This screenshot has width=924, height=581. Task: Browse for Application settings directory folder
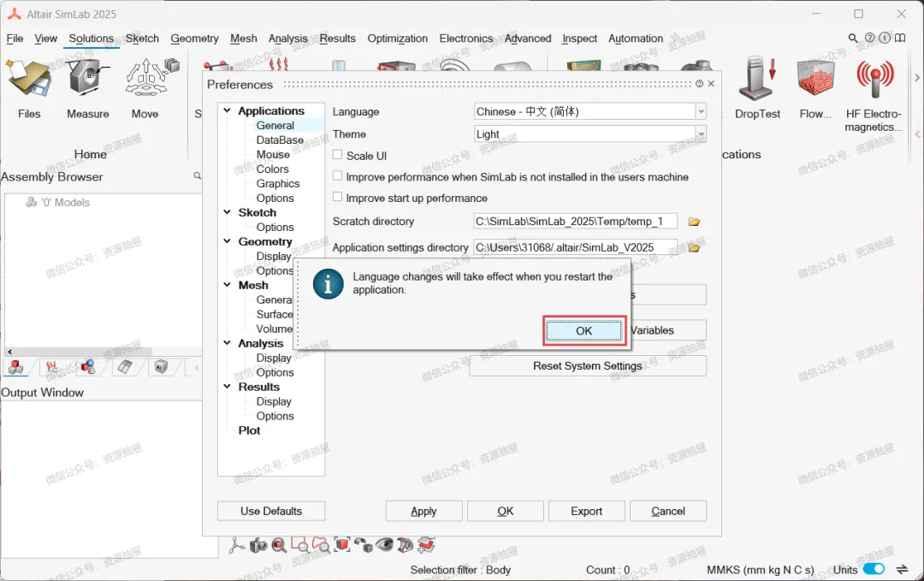694,247
